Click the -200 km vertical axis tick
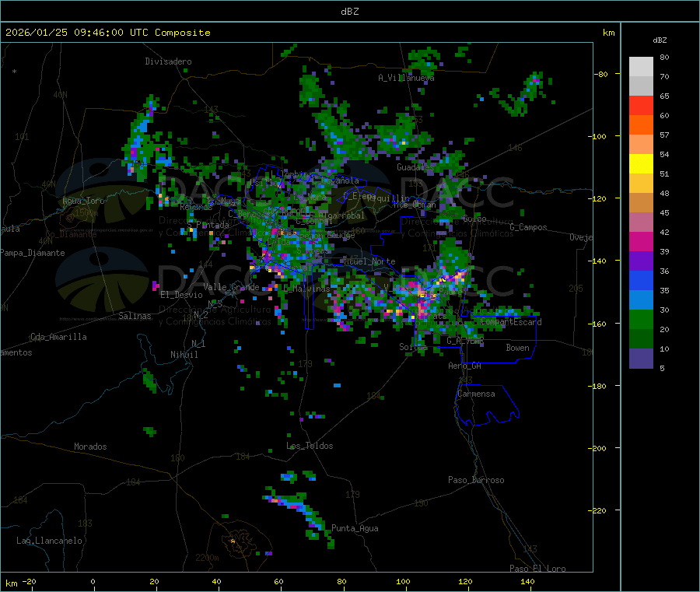Viewport: 700px width, 592px height. (597, 448)
